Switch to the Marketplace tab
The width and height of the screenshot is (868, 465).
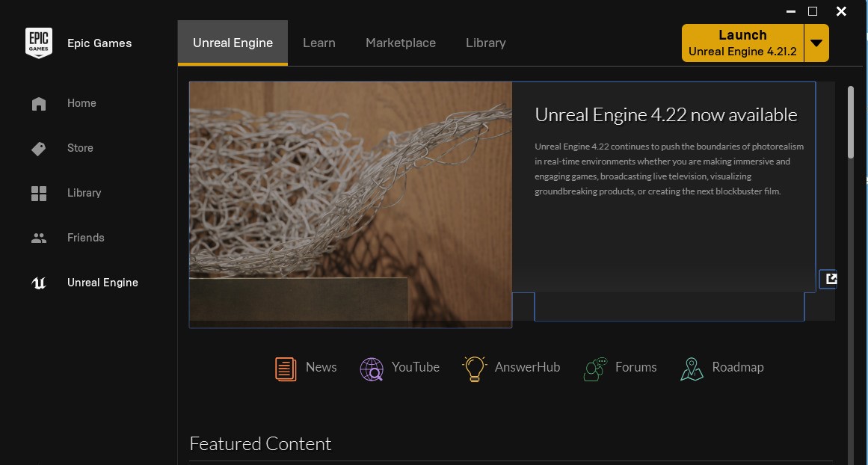pos(400,43)
